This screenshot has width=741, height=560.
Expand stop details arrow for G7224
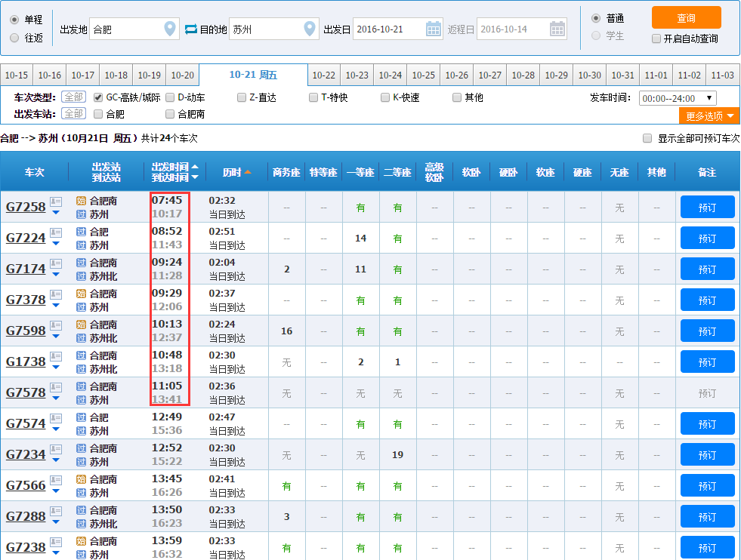(56, 244)
